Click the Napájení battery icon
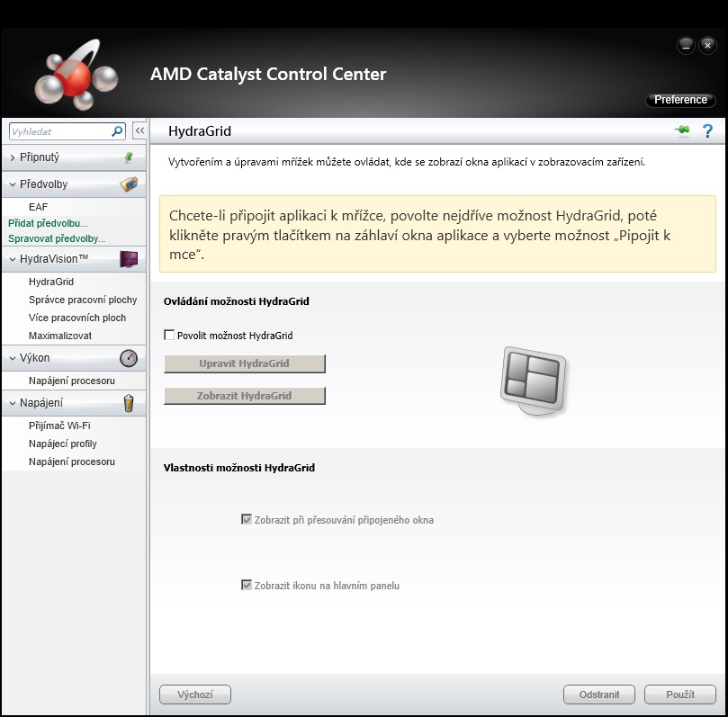This screenshot has height=717, width=728. 129,403
